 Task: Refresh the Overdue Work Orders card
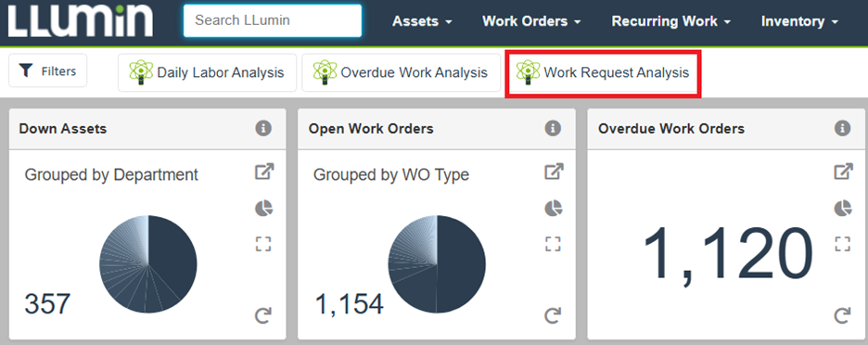(x=842, y=315)
